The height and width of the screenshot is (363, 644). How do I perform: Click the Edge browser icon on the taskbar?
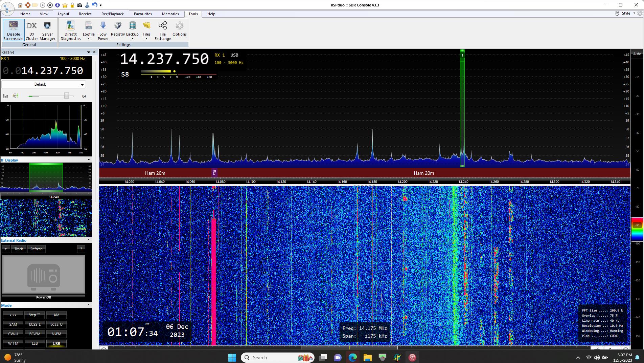tap(353, 357)
